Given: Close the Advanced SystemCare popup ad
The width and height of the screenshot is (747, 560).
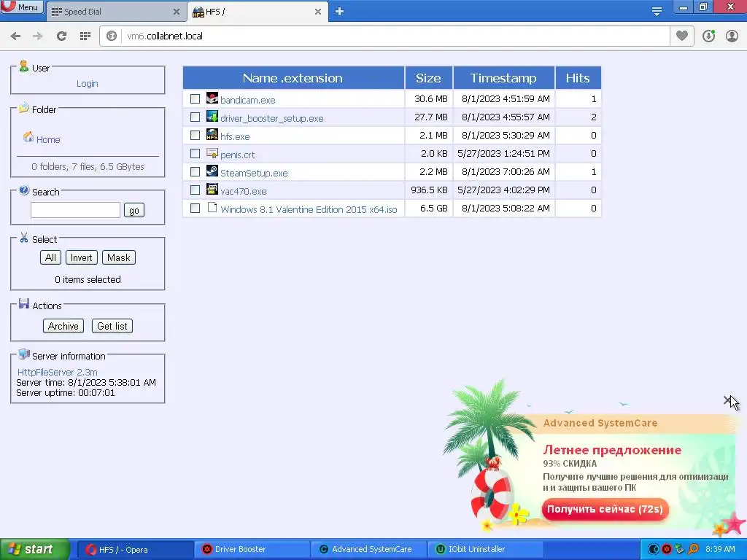Looking at the screenshot, I should [727, 400].
